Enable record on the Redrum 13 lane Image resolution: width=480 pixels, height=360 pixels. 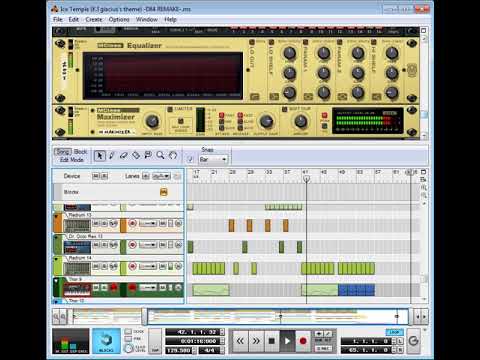133,223
